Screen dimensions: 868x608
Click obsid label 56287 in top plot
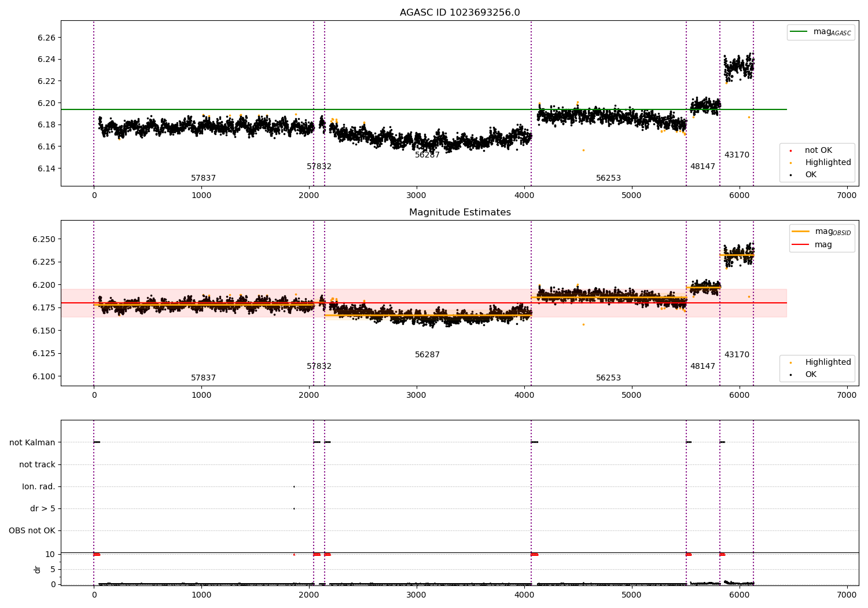pos(427,155)
